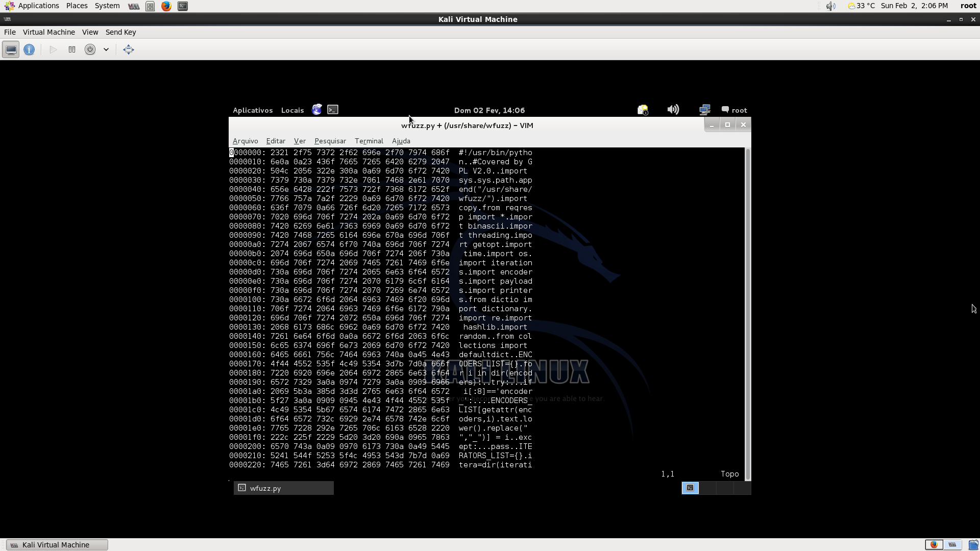Click the Kali Virtual Machine host taskbar button
Viewport: 980px width, 551px height.
57,545
